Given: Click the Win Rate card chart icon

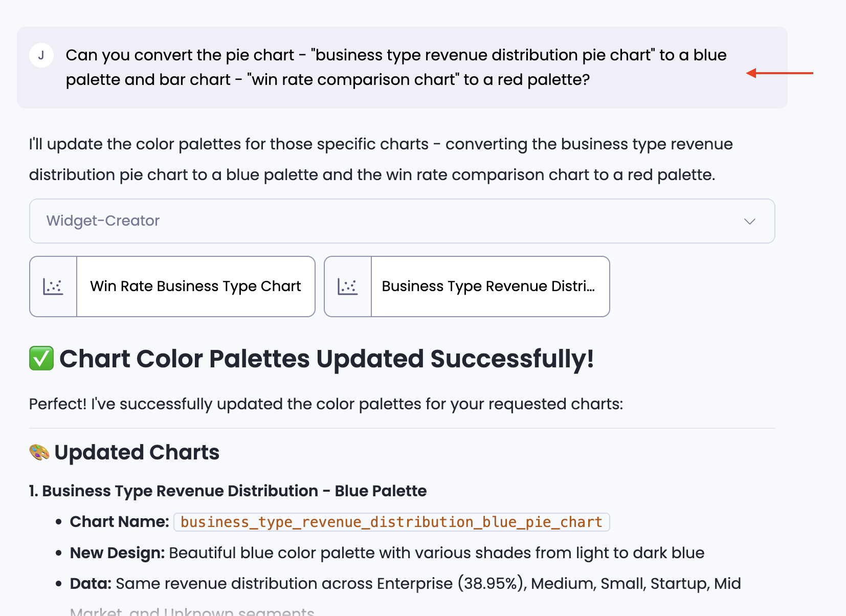Looking at the screenshot, I should pyautogui.click(x=53, y=287).
